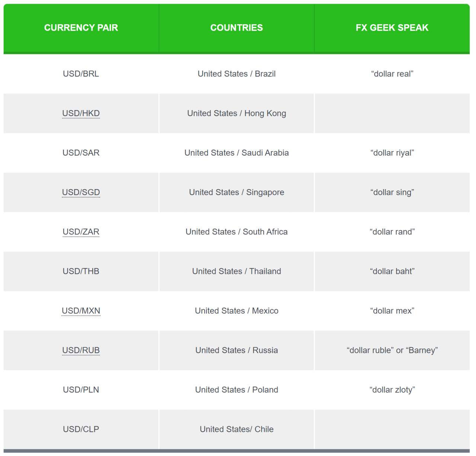Open the USD/SGD currency pair link
The height and width of the screenshot is (456, 476).
point(81,192)
